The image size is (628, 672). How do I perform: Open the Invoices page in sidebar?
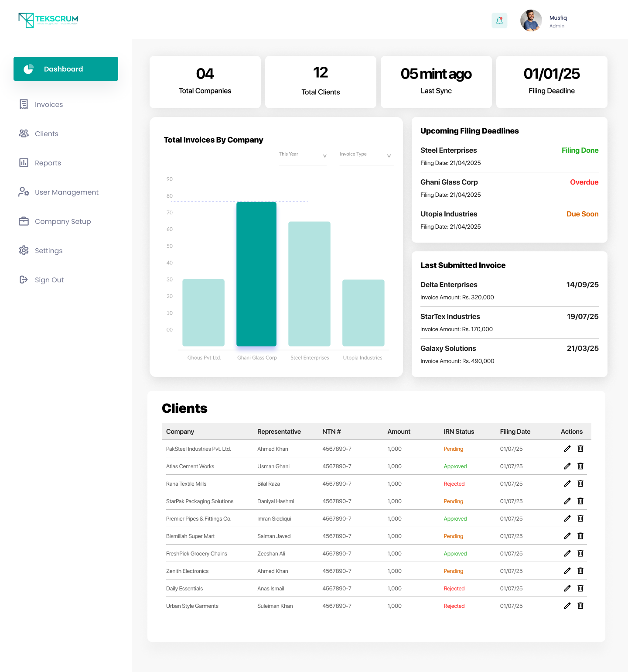click(48, 105)
